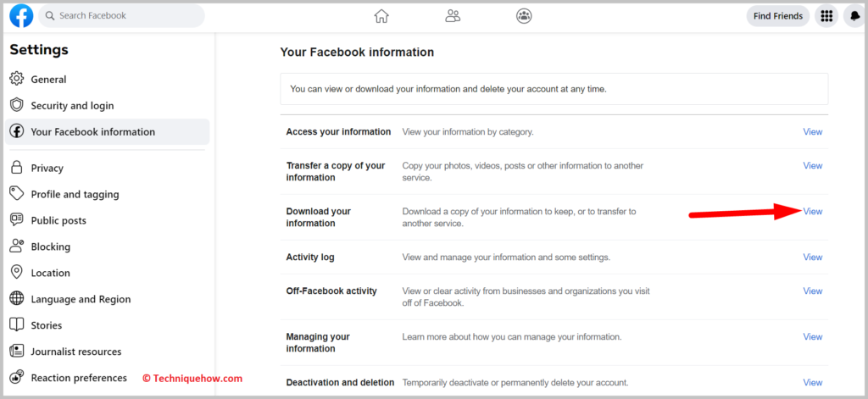868x399 pixels.
Task: Click the Profile and tagging tag icon
Action: (x=17, y=194)
